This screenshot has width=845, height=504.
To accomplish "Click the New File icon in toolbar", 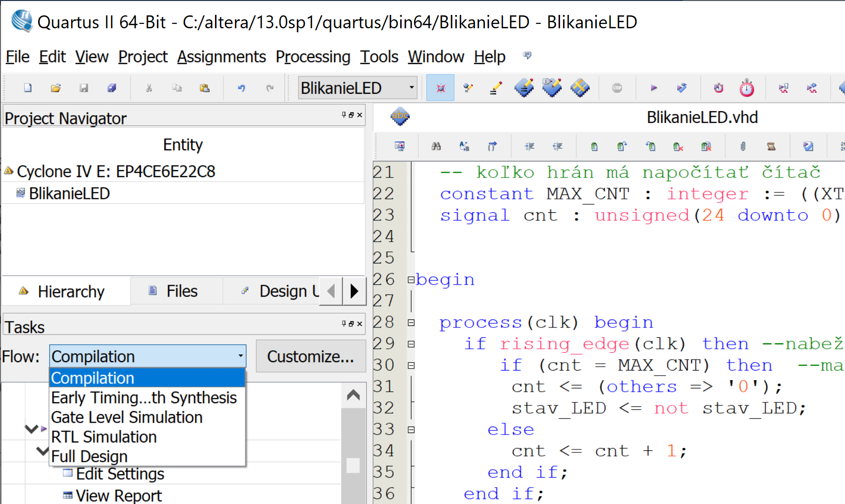I will (x=28, y=88).
